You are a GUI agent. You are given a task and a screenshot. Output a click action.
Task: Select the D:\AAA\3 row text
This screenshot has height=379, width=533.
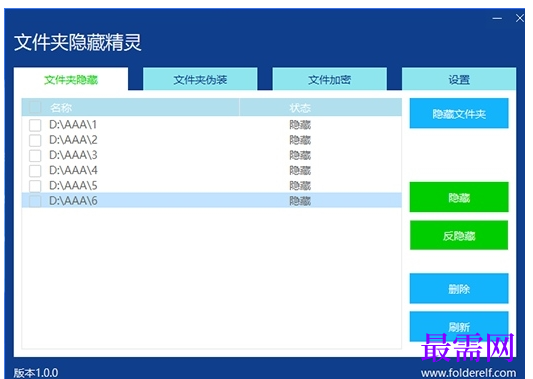click(x=73, y=155)
